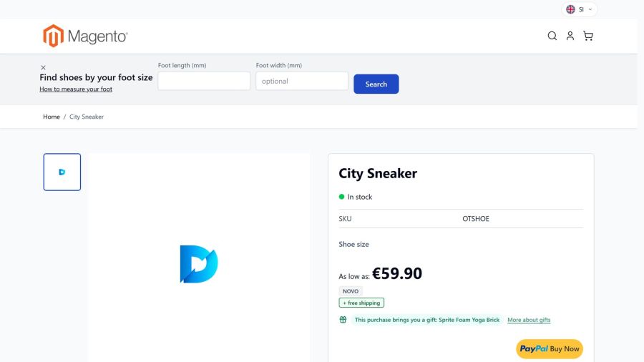
Task: Click the City Sneaker breadcrumb text
Action: tap(87, 117)
